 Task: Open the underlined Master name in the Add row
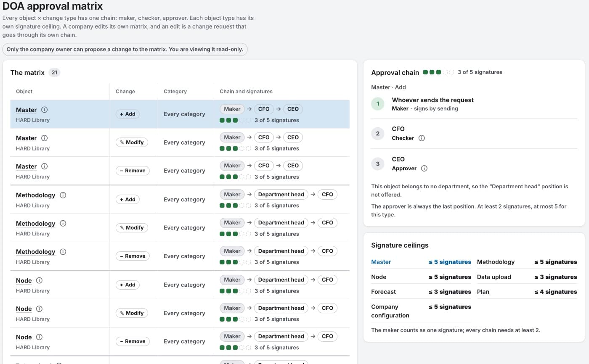pyautogui.click(x=26, y=110)
